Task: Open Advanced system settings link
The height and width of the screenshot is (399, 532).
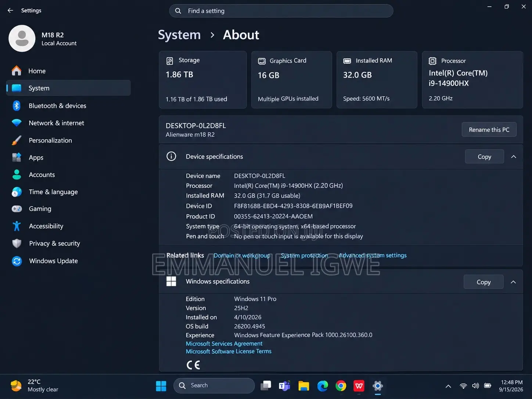Action: [373, 255]
